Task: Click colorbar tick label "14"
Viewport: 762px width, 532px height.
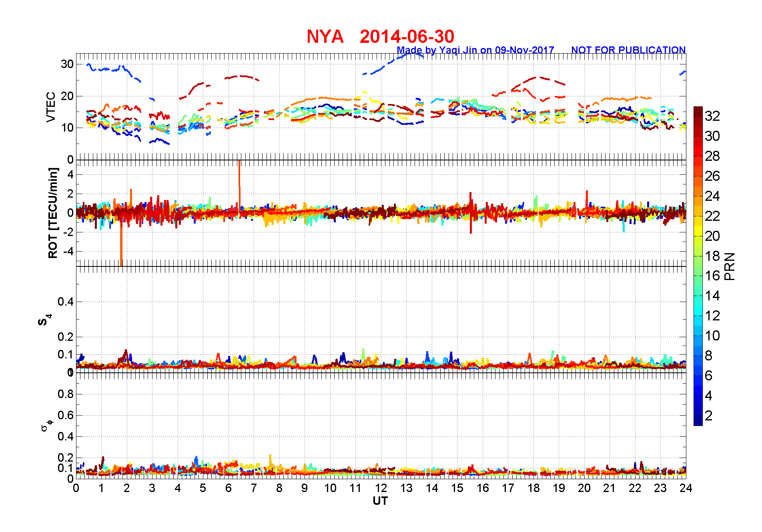Action: [712, 296]
